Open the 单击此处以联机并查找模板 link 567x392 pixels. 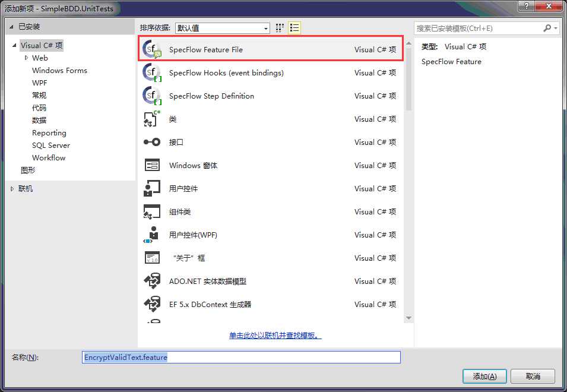[x=275, y=336]
